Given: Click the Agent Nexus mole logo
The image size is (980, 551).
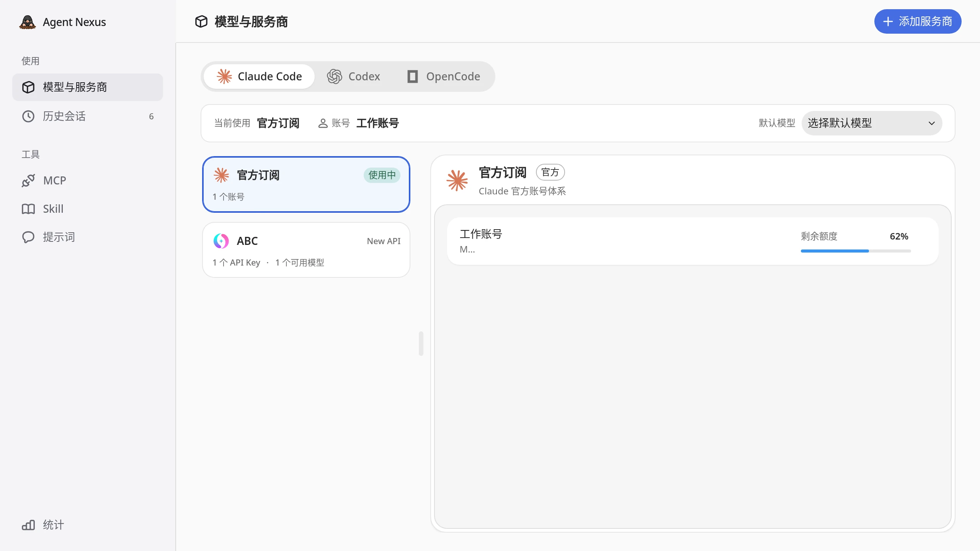Looking at the screenshot, I should click(28, 22).
